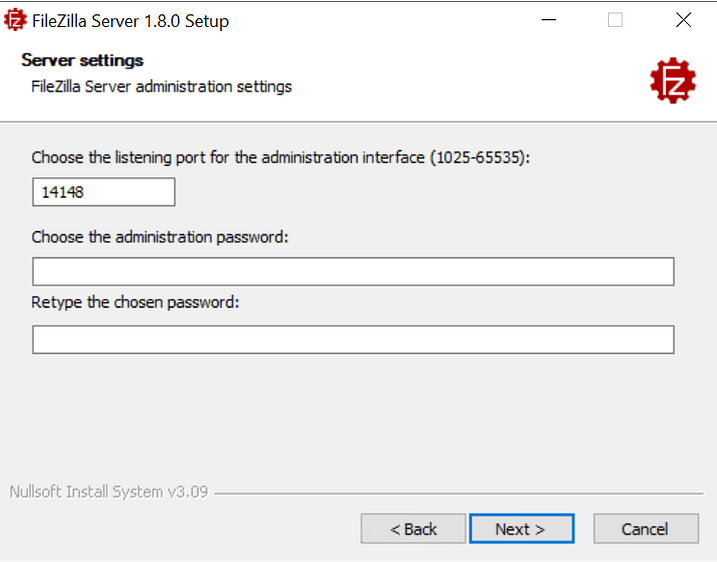Click the listening port label text
The width and height of the screenshot is (717, 562).
pyautogui.click(x=280, y=158)
